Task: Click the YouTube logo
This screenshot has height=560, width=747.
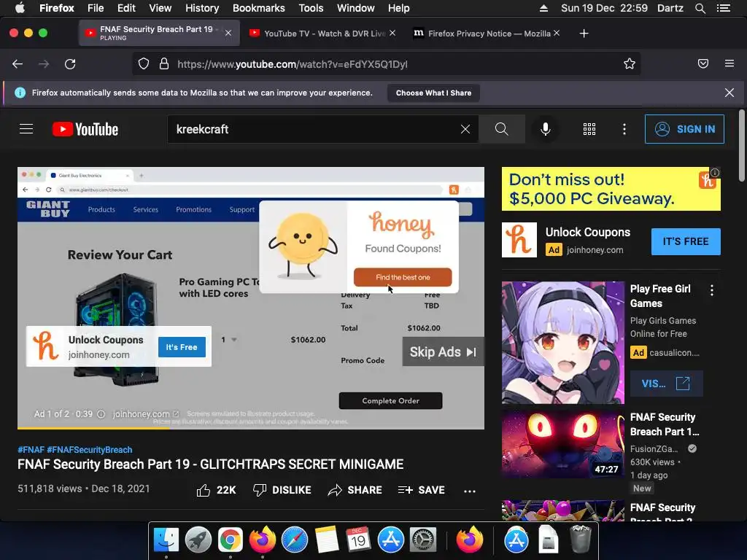Action: point(85,129)
